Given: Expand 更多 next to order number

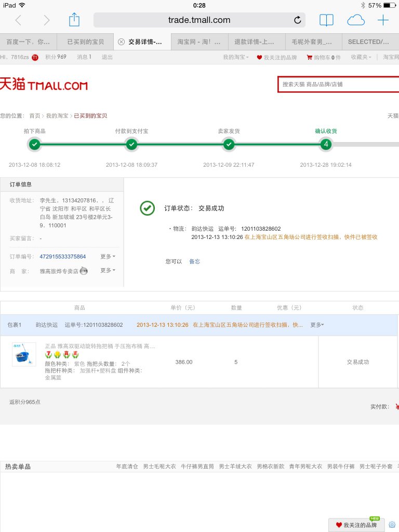Looking at the screenshot, I should click(x=108, y=257).
